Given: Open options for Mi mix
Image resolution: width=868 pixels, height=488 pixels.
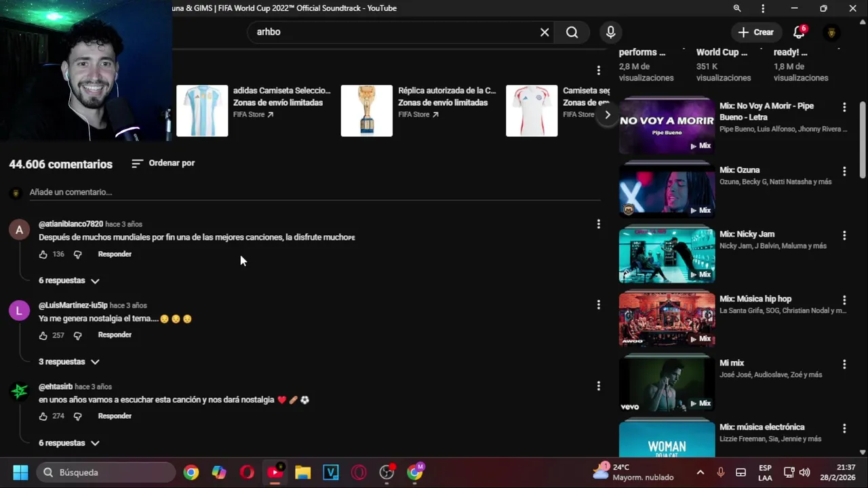Looking at the screenshot, I should pos(844,364).
